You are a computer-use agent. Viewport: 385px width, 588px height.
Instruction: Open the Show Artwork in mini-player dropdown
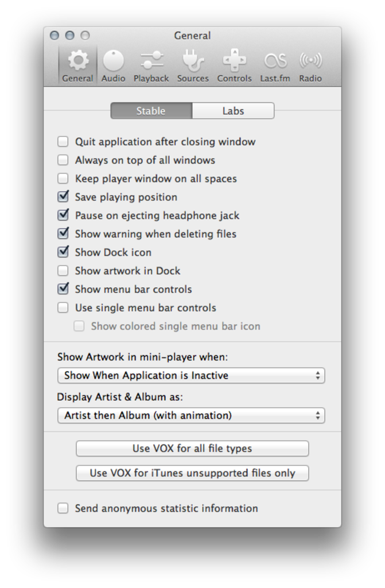191,376
